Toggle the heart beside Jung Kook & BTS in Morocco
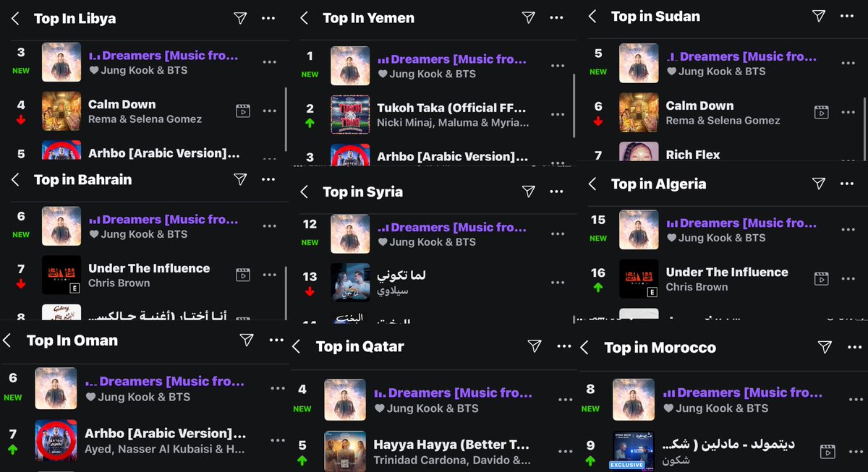The height and width of the screenshot is (472, 868). [x=669, y=408]
